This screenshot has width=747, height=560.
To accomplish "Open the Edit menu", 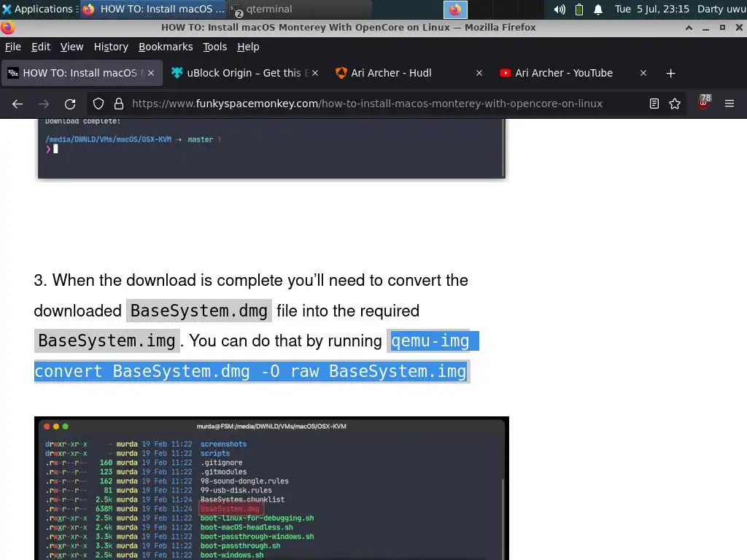I will pyautogui.click(x=41, y=47).
